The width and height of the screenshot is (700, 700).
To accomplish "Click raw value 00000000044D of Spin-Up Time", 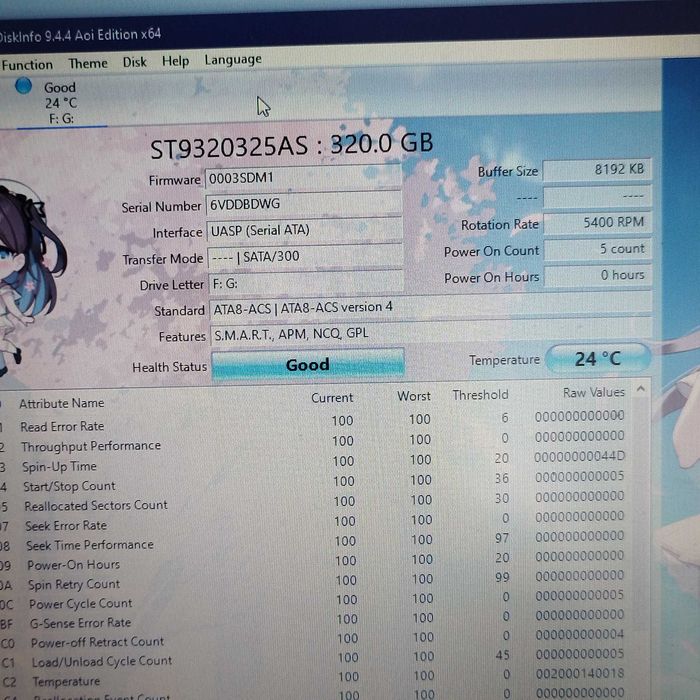I will (579, 456).
